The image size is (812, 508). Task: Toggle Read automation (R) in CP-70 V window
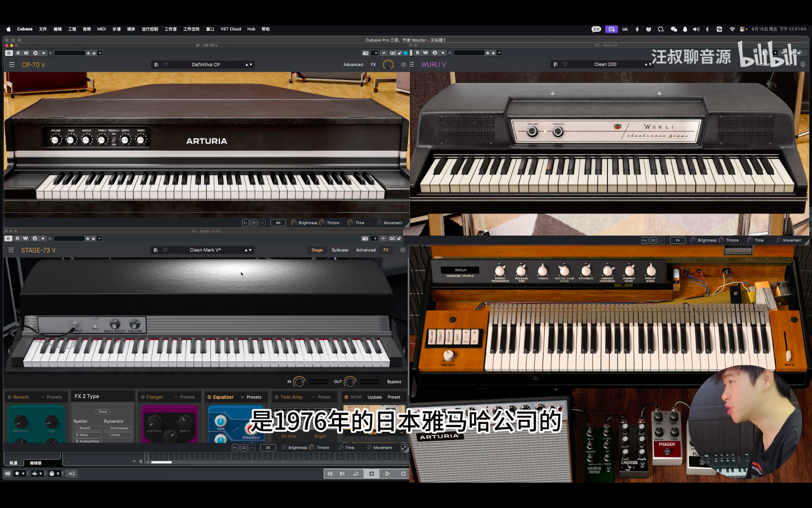(18, 53)
